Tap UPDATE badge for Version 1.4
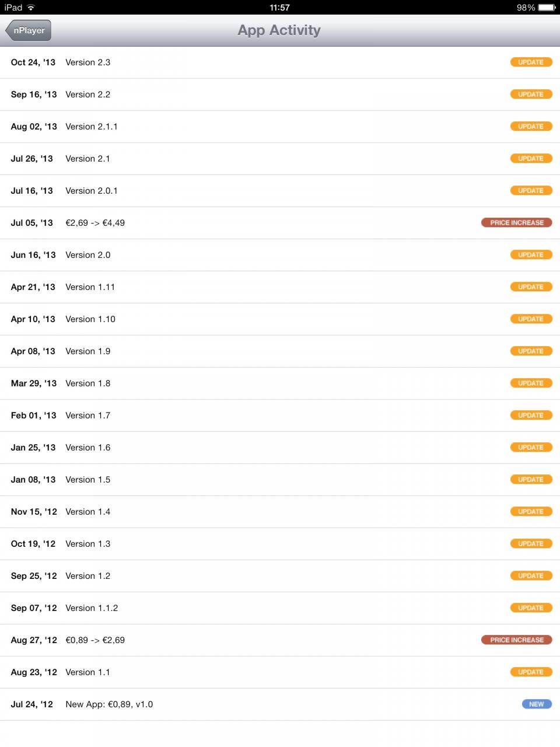 point(531,512)
